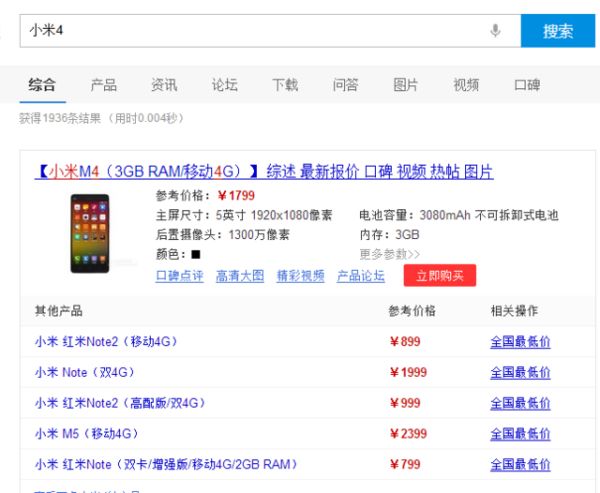Open the 口碑 tab
This screenshot has width=600, height=493.
click(x=527, y=85)
